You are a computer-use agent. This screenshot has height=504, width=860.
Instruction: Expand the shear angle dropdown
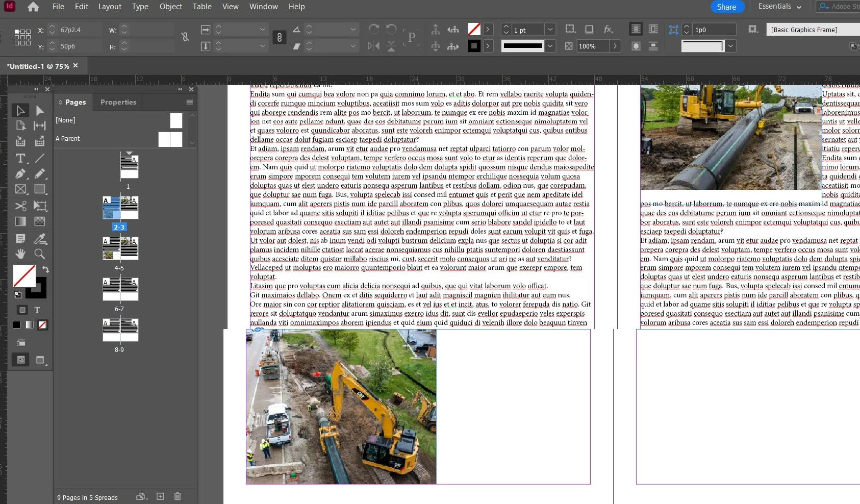[x=352, y=46]
